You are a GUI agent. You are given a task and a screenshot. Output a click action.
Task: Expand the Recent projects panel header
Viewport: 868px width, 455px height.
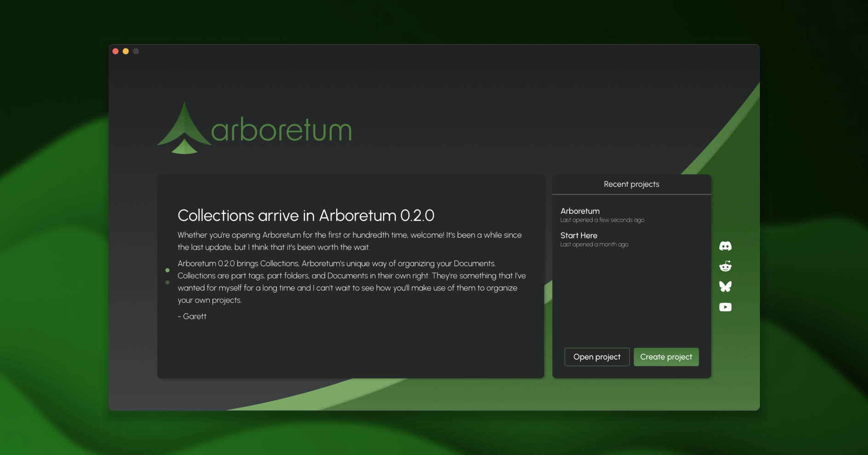coord(632,184)
